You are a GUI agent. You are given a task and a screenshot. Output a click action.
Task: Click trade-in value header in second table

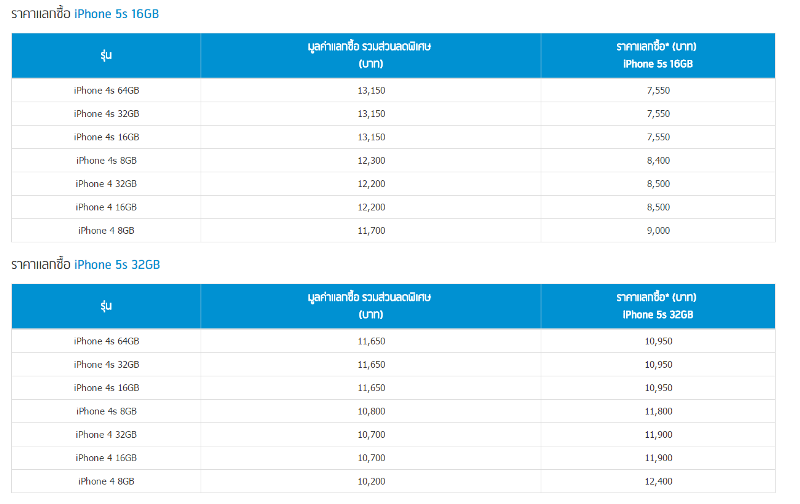click(371, 306)
